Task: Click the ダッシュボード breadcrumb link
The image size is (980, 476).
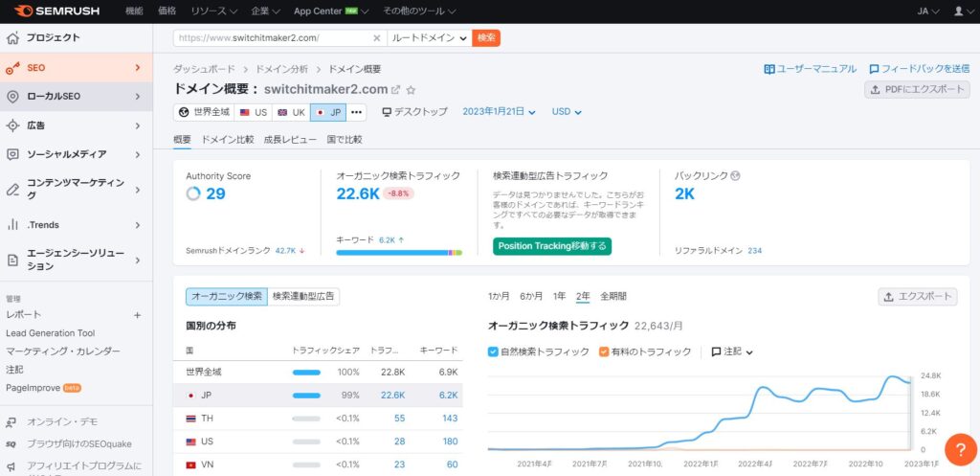Action: [205, 69]
